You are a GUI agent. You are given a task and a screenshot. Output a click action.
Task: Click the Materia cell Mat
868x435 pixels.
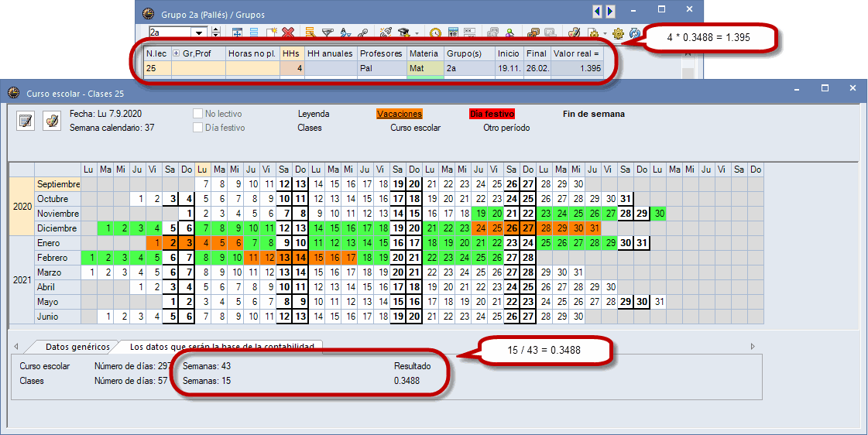425,69
